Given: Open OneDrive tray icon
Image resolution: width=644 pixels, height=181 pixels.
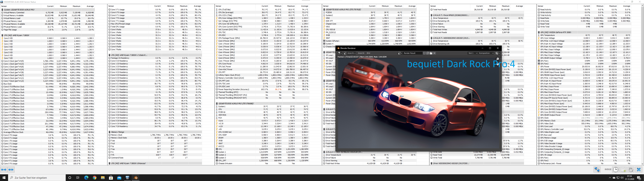Looking at the screenshot, I should (614, 178).
